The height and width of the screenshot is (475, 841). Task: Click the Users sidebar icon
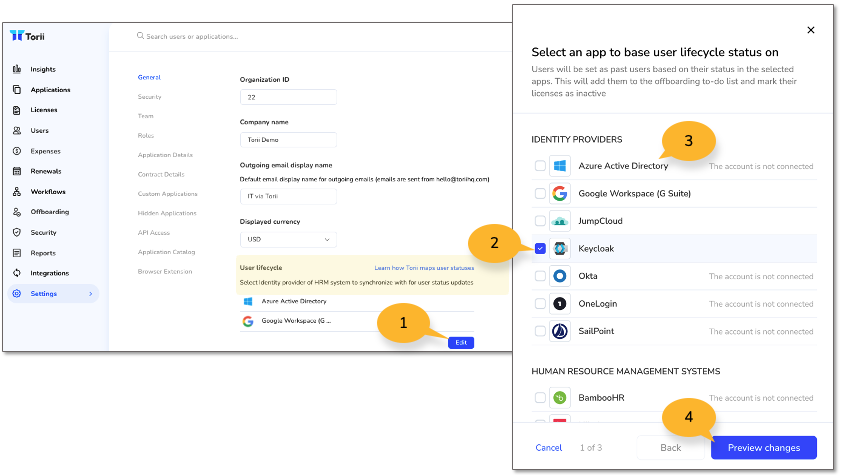click(17, 130)
